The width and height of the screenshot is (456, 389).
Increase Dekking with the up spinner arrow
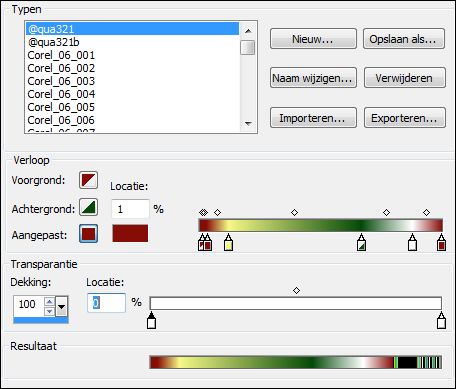coord(49,301)
